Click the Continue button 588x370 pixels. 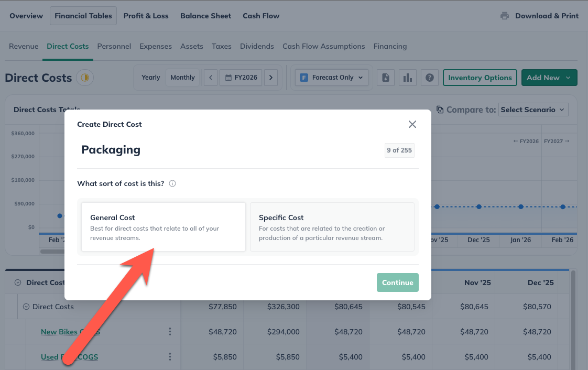coord(397,282)
